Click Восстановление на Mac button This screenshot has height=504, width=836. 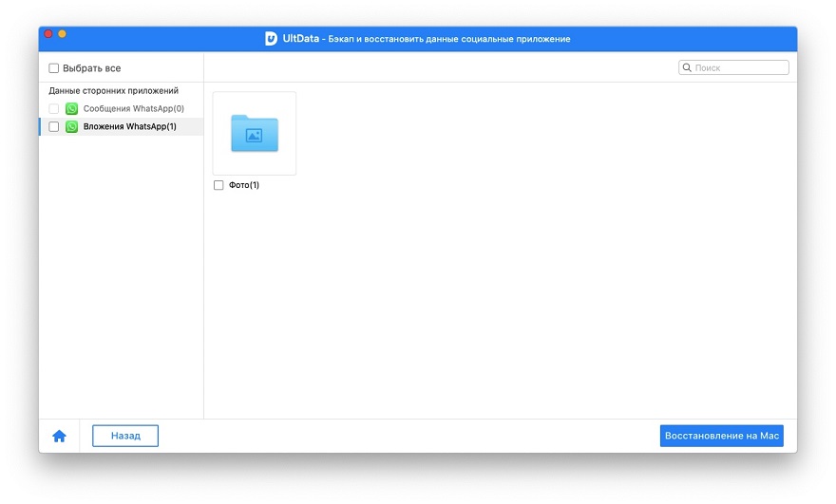click(x=721, y=436)
